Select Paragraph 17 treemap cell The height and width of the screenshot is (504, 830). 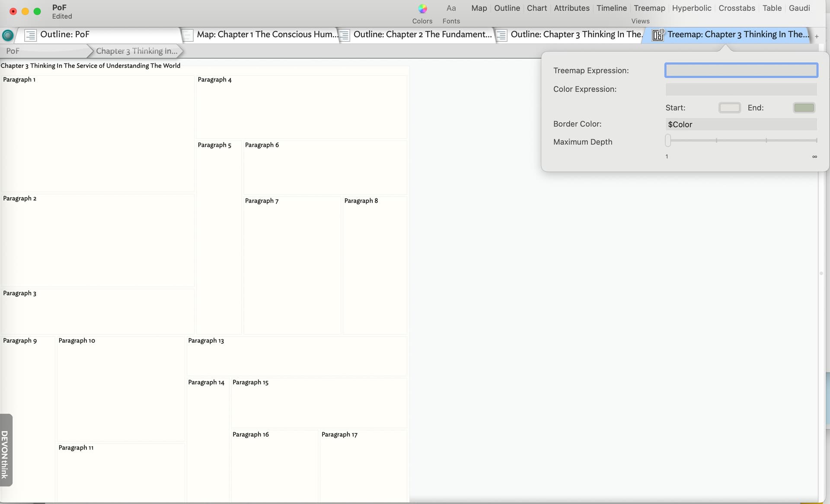[364, 466]
